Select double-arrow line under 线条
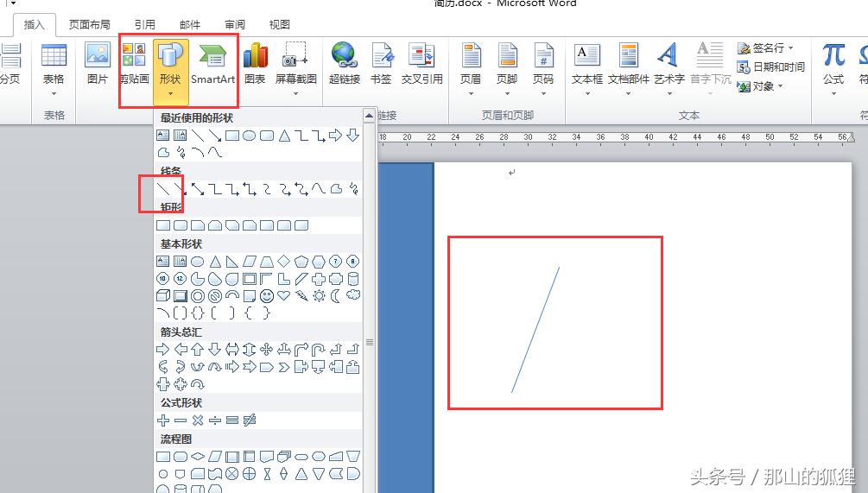Screen dimensions: 868x493 click(198, 189)
